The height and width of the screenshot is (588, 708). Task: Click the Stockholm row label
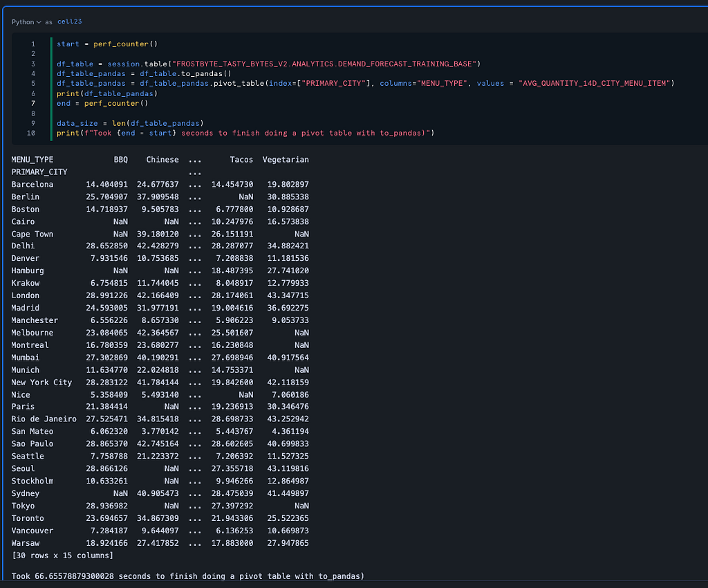(32, 481)
